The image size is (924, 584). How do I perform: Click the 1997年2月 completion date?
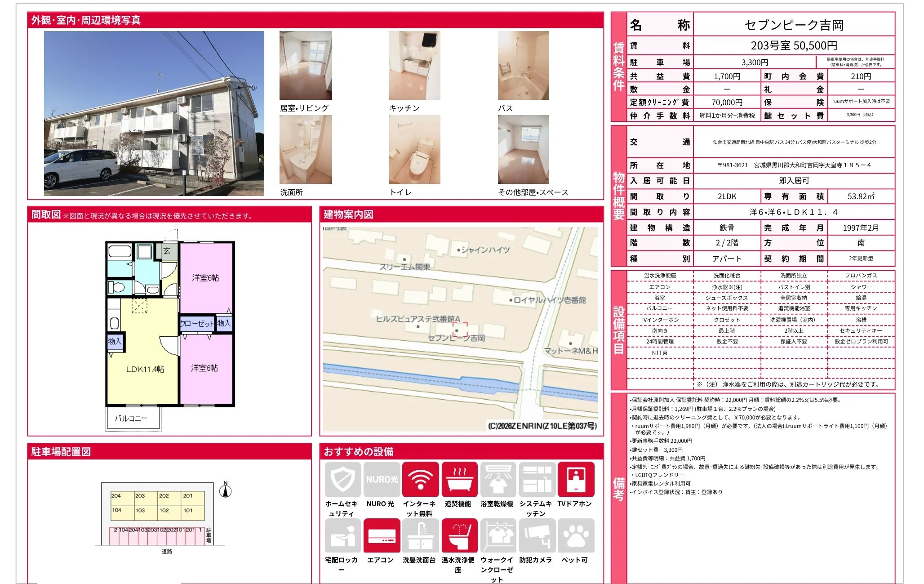click(x=861, y=228)
